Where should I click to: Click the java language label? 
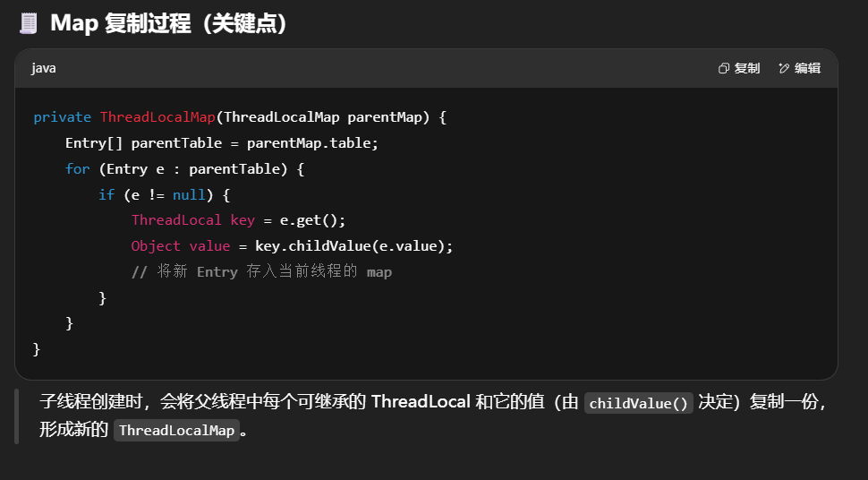(x=43, y=69)
